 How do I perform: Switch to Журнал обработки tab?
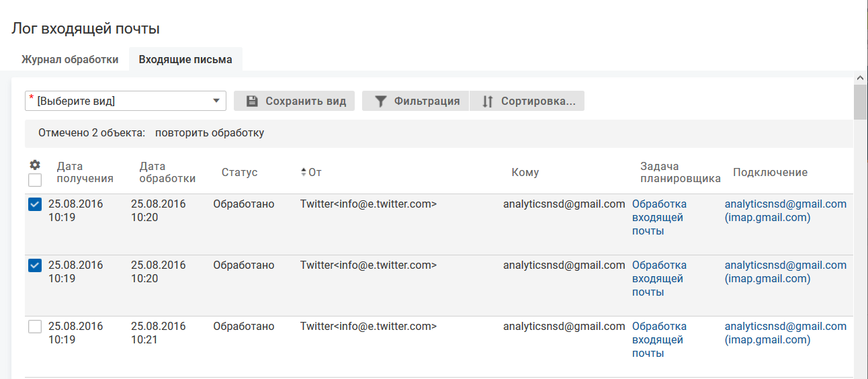pyautogui.click(x=70, y=60)
